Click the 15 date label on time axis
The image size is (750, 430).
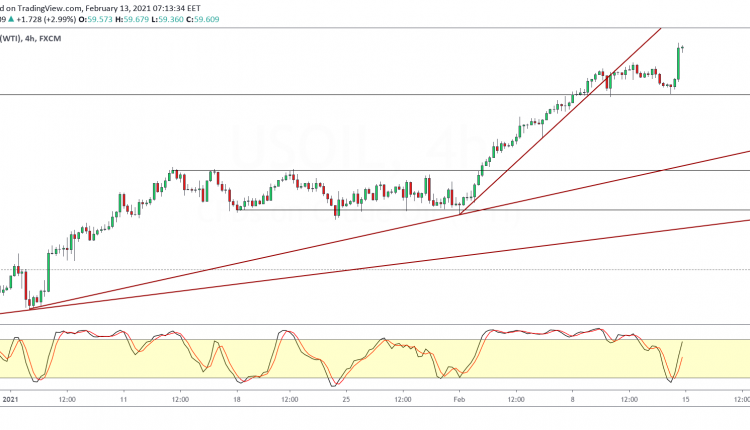point(684,399)
